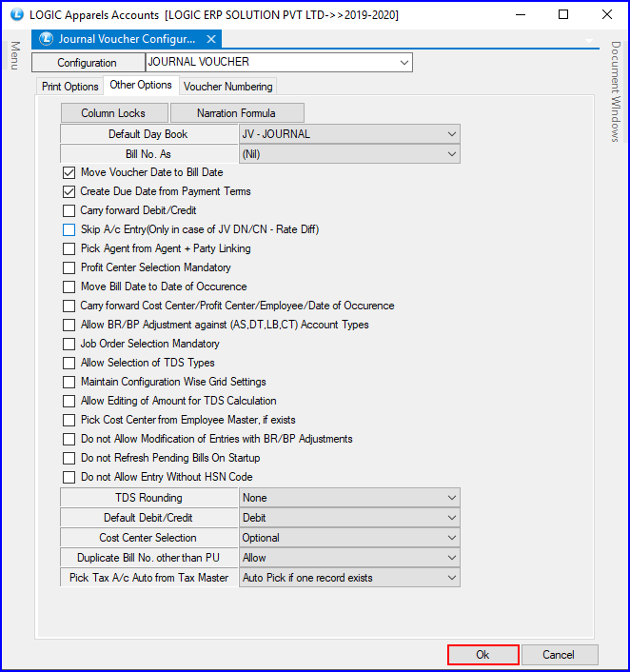Select the Journal Voucher Configuration document tab

(127, 39)
